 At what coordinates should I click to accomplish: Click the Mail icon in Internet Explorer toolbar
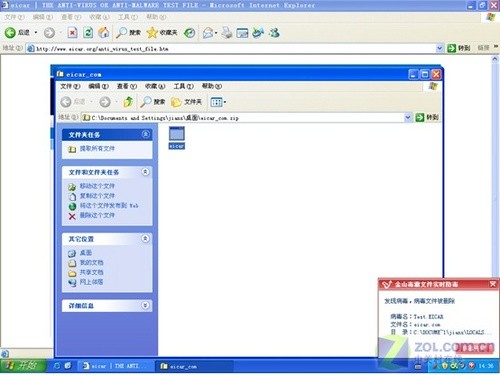(208, 33)
